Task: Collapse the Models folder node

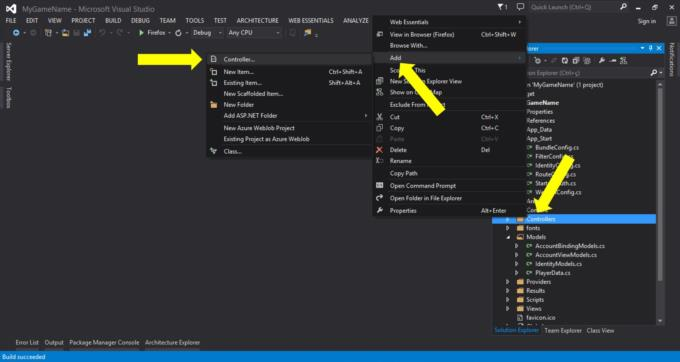Action: pyautogui.click(x=507, y=237)
